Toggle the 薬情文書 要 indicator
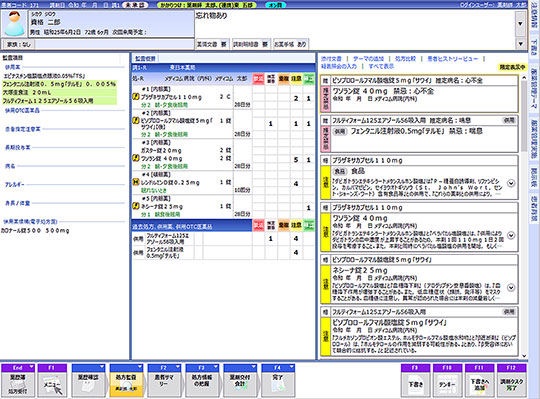 tap(212, 44)
